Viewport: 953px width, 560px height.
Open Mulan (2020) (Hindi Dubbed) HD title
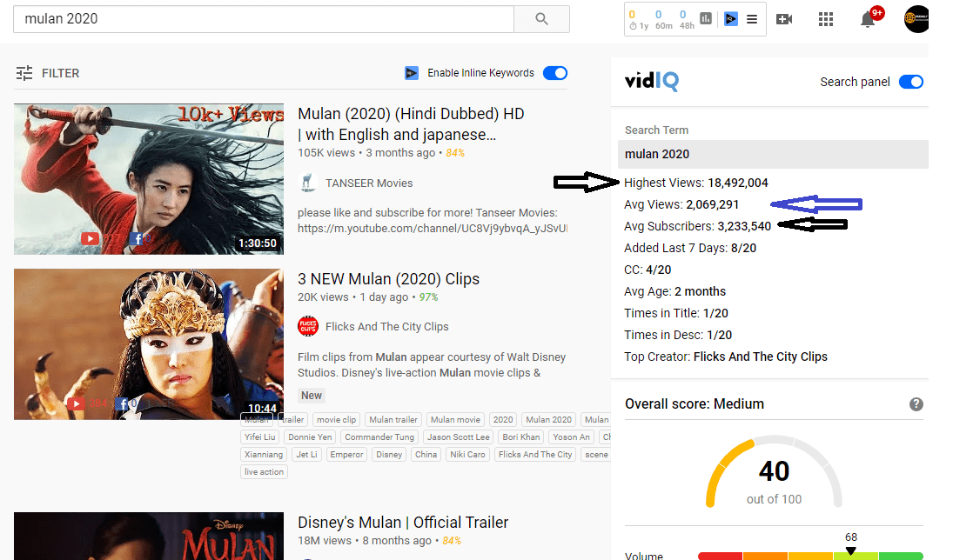point(411,123)
